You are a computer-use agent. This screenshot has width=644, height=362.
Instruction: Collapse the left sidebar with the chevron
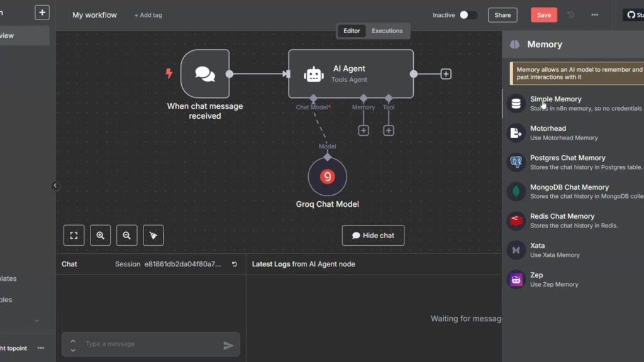[x=55, y=185]
